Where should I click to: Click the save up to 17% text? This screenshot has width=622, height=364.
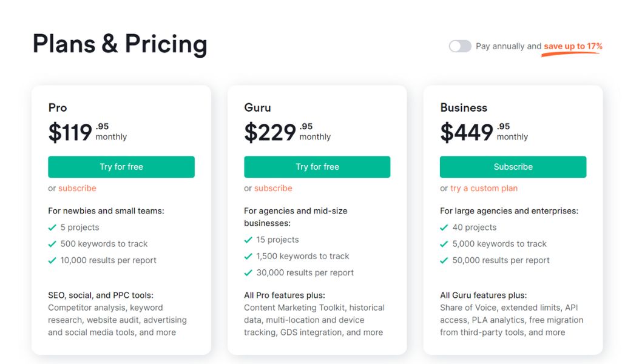573,46
